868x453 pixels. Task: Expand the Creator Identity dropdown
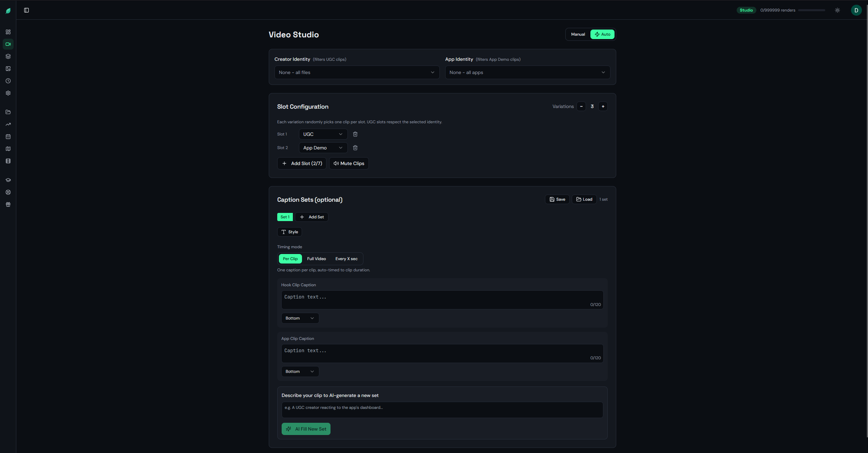pyautogui.click(x=357, y=72)
